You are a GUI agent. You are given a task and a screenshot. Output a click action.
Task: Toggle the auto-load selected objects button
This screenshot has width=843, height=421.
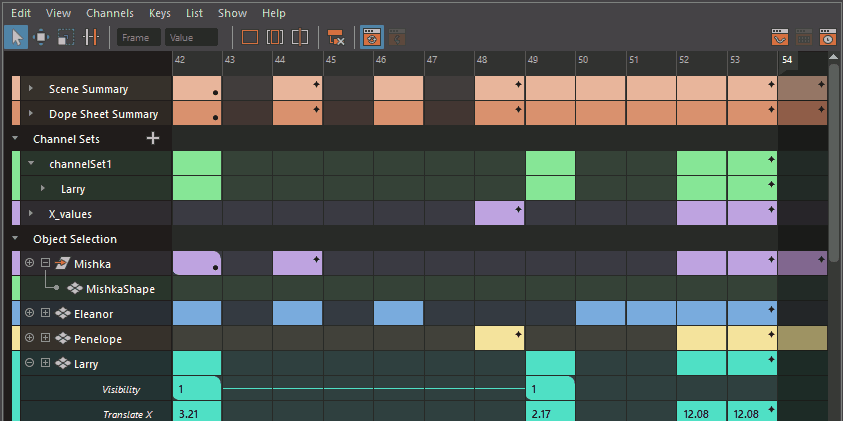pyautogui.click(x=372, y=38)
